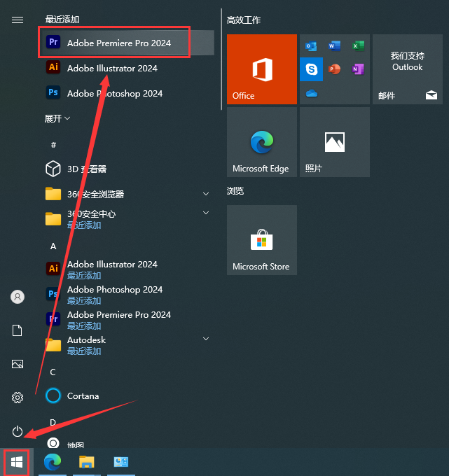Launch Adobe Photoshop 2024 under section A
The height and width of the screenshot is (476, 449).
coord(127,294)
